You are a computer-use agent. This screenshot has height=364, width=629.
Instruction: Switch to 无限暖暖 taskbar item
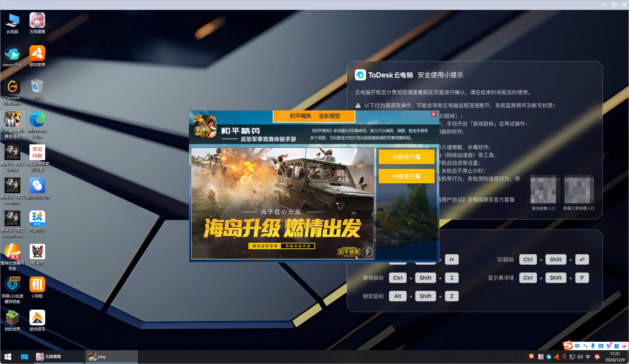point(58,357)
